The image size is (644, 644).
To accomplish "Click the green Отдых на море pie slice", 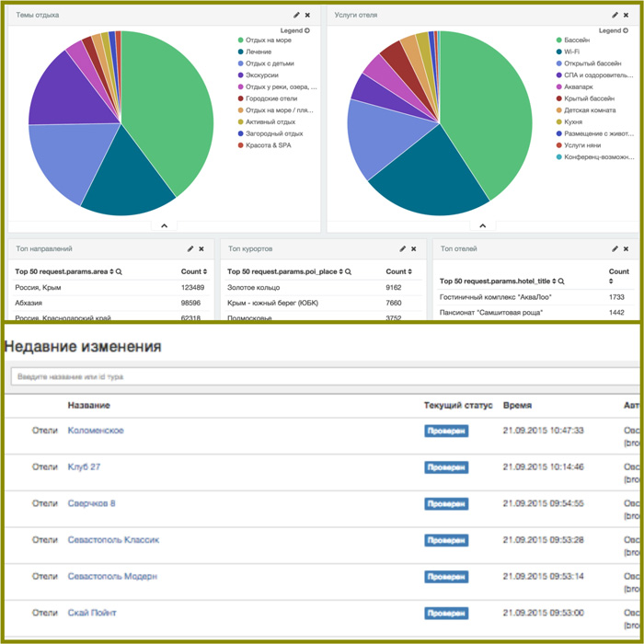I will click(x=168, y=107).
